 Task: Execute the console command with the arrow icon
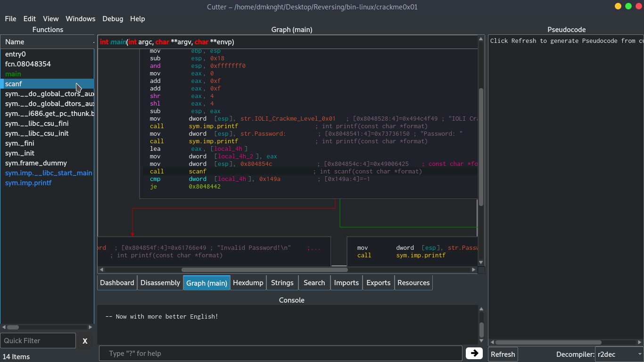pos(474,353)
